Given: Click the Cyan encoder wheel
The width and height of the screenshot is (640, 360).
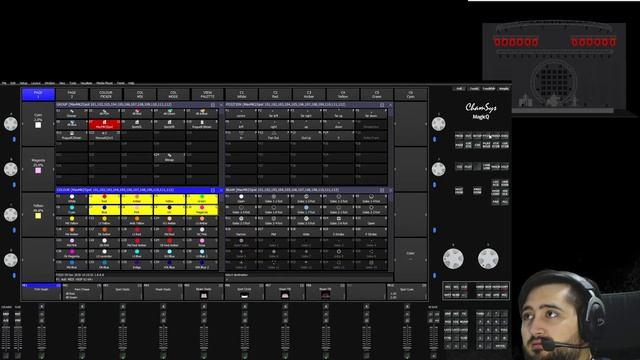Looking at the screenshot, I should [x=11, y=124].
